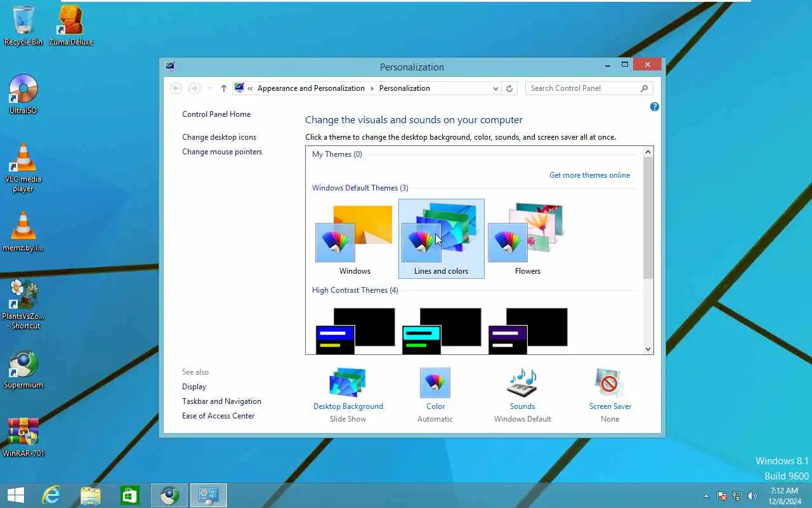Click the refresh button in address bar
812x508 pixels.
509,88
